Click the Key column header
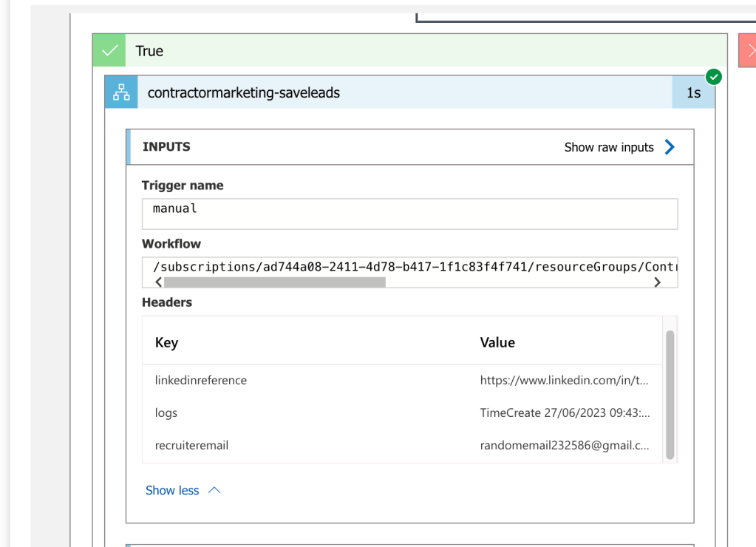Screen dimensions: 756x547 [x=166, y=342]
